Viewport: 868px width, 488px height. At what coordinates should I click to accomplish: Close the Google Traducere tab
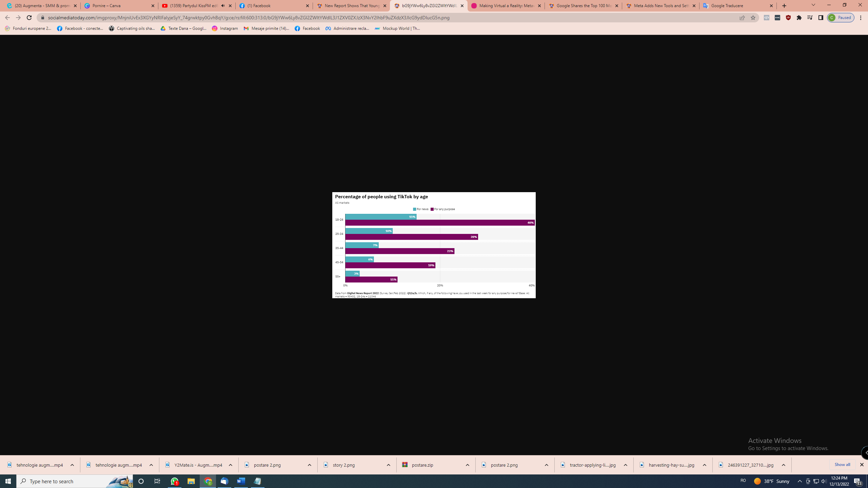(771, 6)
